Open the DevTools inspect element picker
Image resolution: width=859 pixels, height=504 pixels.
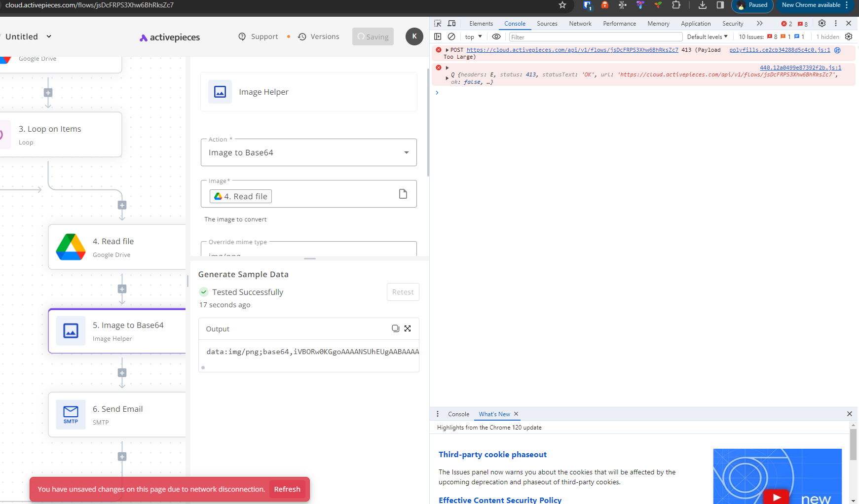point(438,23)
